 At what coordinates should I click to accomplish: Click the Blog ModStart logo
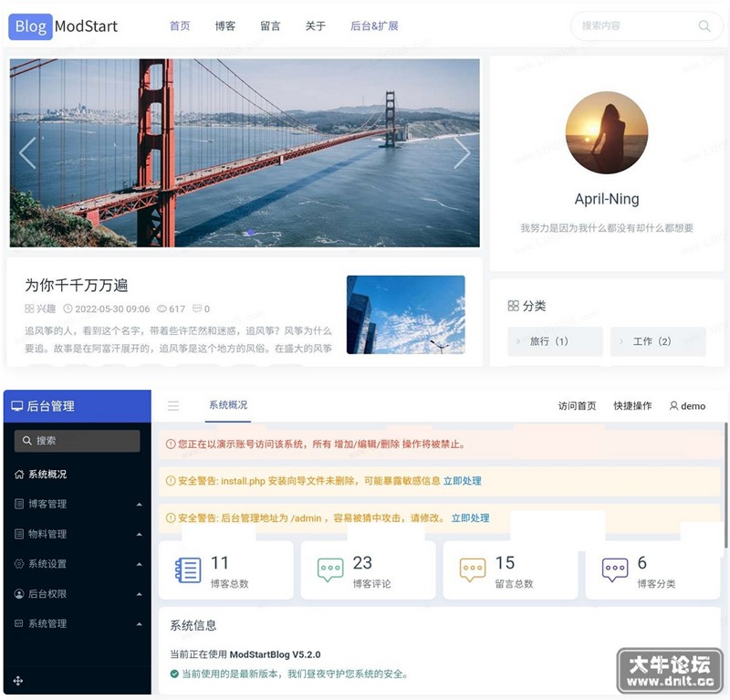tap(63, 26)
